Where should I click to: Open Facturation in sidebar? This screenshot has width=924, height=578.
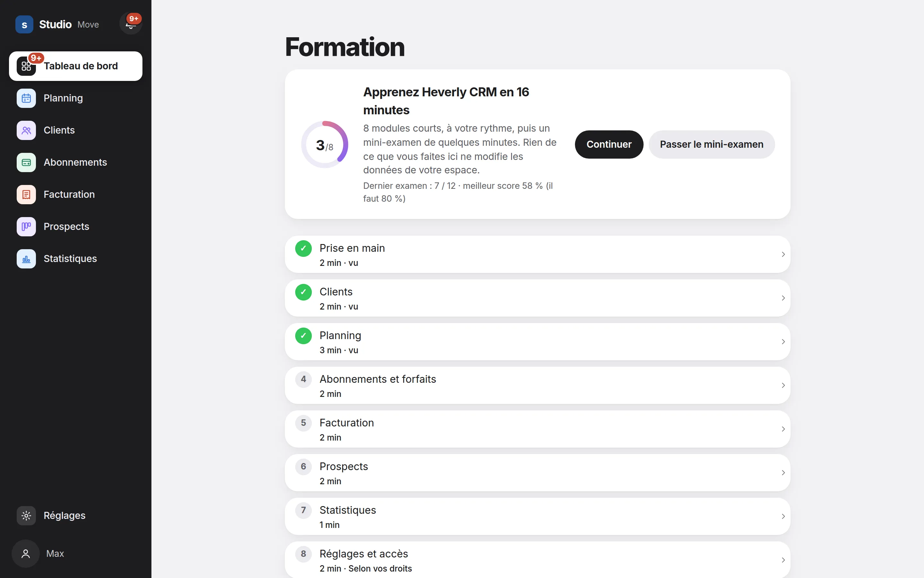[x=76, y=195]
